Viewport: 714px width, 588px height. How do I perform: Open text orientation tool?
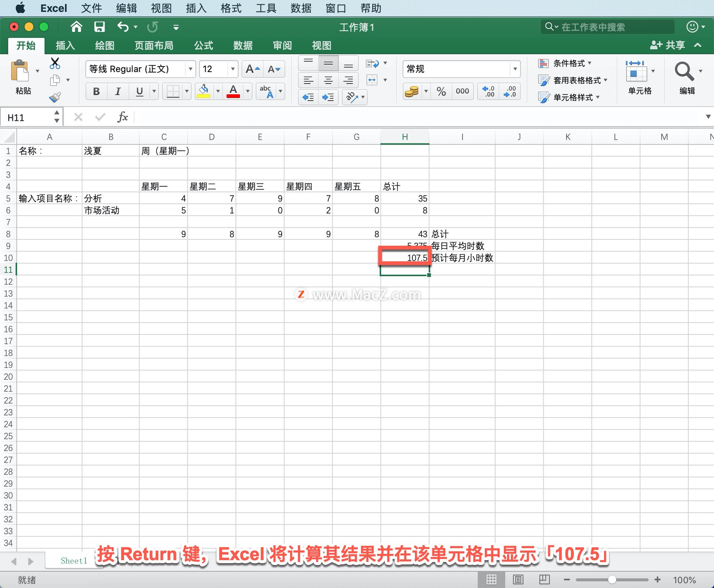pyautogui.click(x=351, y=97)
